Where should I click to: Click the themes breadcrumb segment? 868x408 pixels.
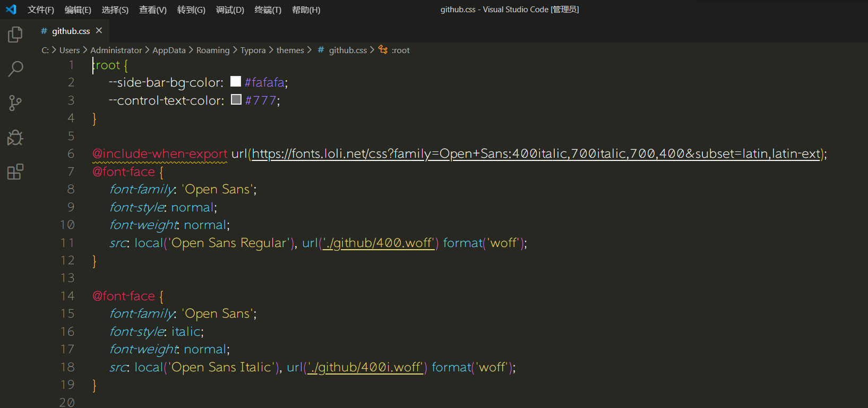coord(290,50)
